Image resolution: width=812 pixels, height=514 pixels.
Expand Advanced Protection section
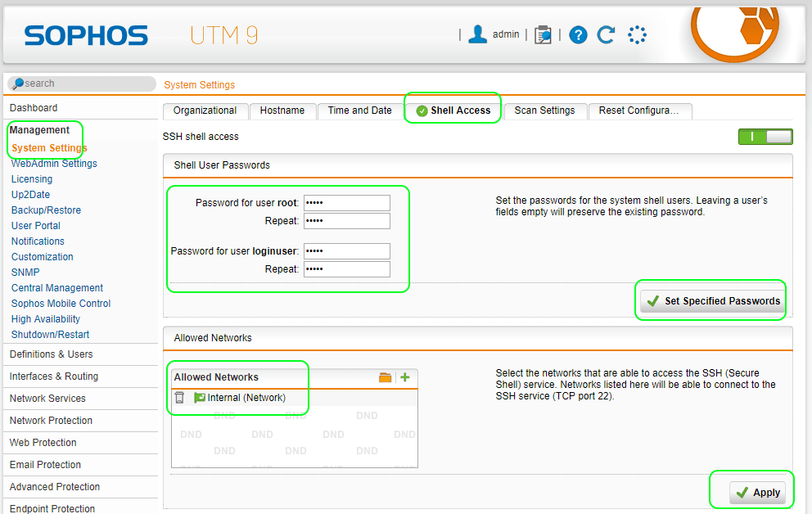coord(54,487)
